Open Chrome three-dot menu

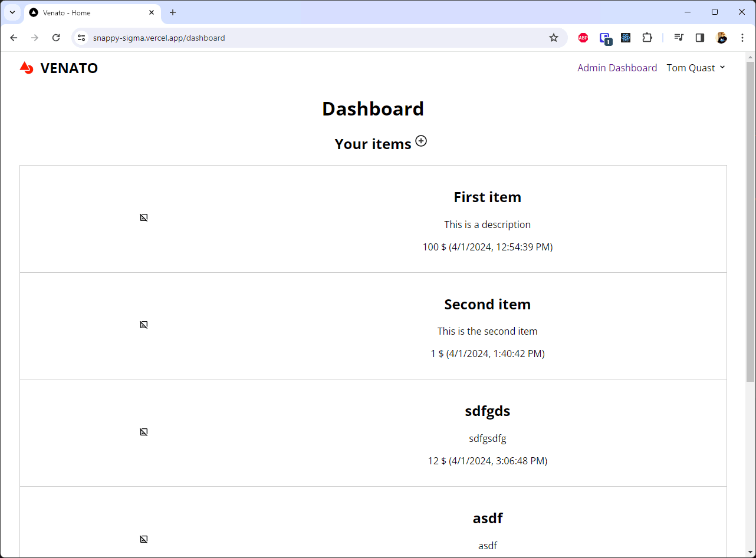pyautogui.click(x=742, y=38)
